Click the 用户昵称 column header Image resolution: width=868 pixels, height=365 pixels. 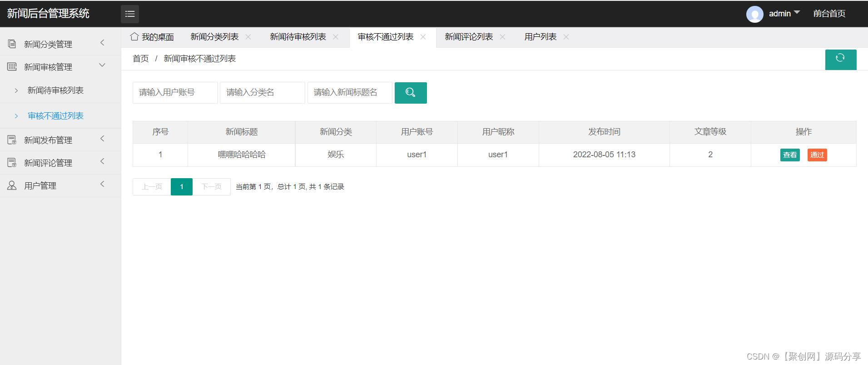(498, 132)
